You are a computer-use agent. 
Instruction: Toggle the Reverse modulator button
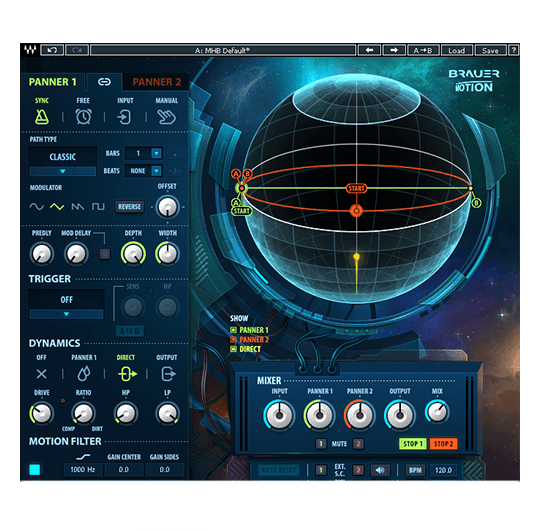(x=129, y=207)
